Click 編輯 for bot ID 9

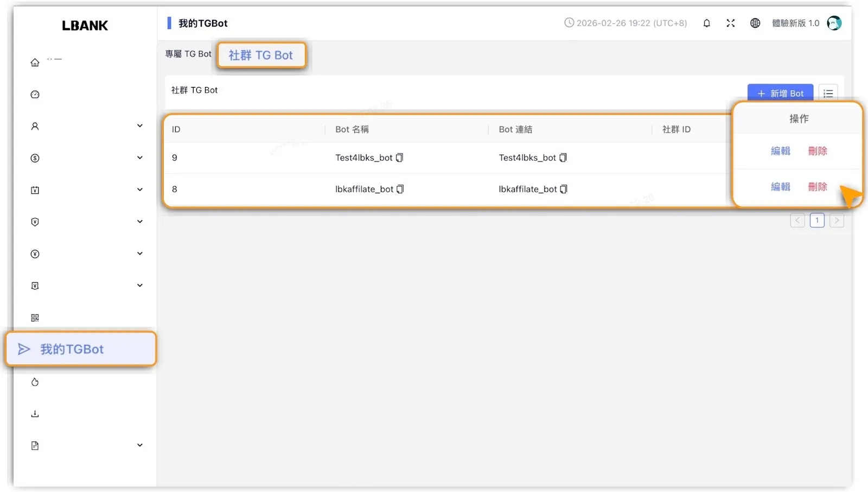[780, 151]
